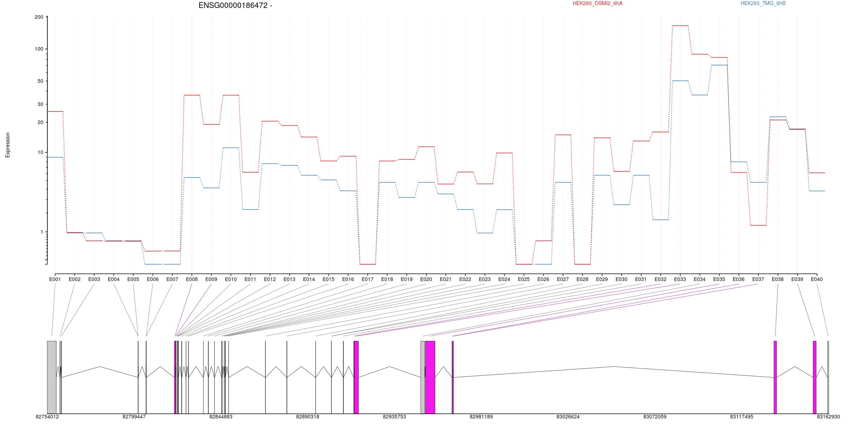
Task: Click the E026 exon label
Action: point(543,279)
